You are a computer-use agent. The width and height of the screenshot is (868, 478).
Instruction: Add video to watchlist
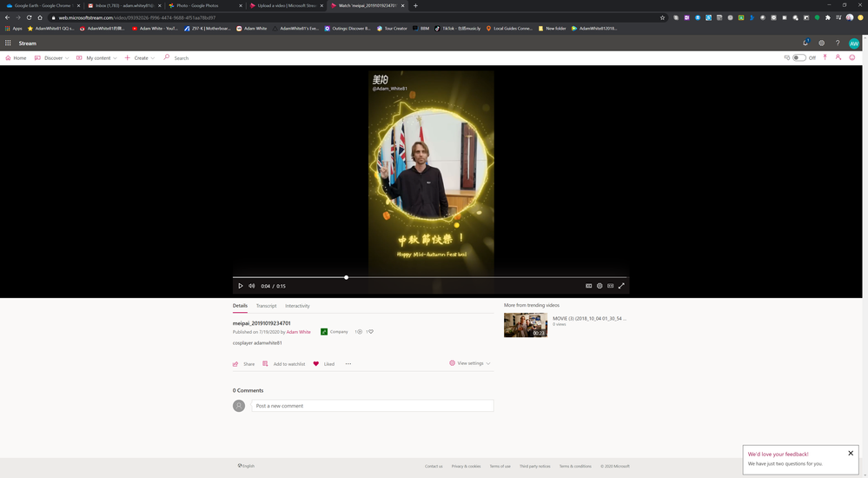283,364
